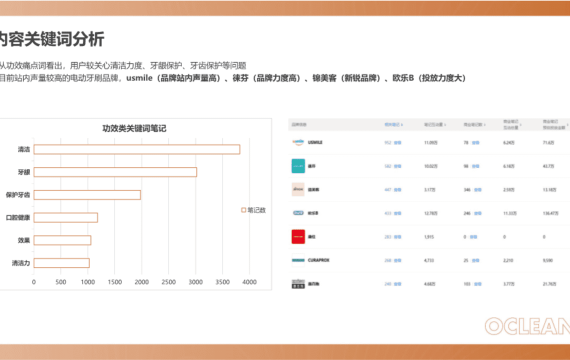Click the chart title 功效类关键词笔记
The height and width of the screenshot is (360, 570).
click(134, 128)
